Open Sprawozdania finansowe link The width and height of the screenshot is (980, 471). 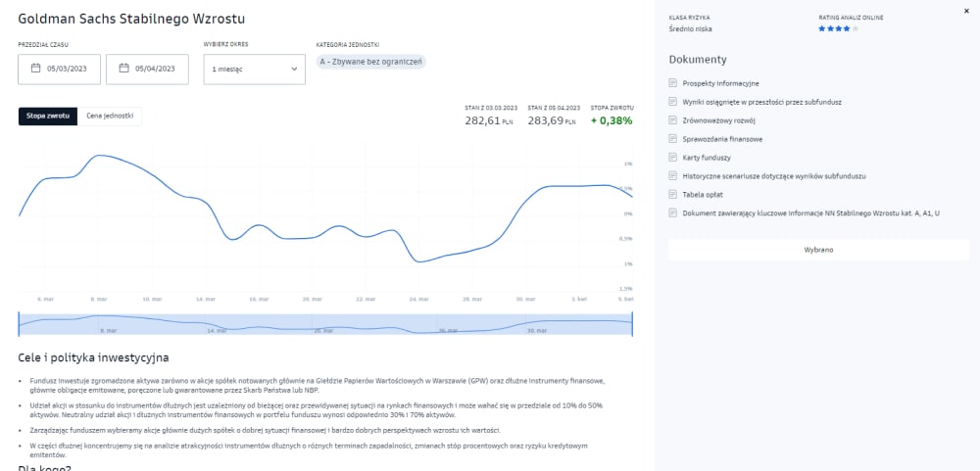[x=722, y=139]
